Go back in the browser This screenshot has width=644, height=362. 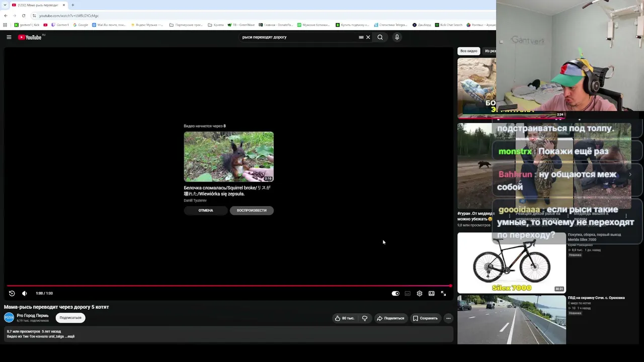[x=6, y=16]
